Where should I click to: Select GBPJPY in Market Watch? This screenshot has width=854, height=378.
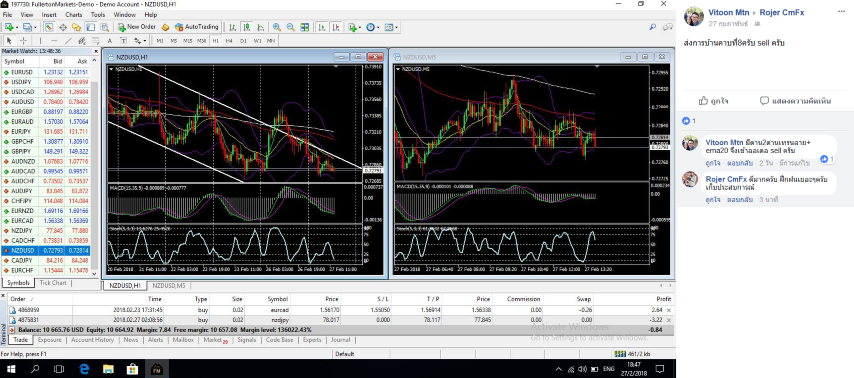pyautogui.click(x=45, y=151)
